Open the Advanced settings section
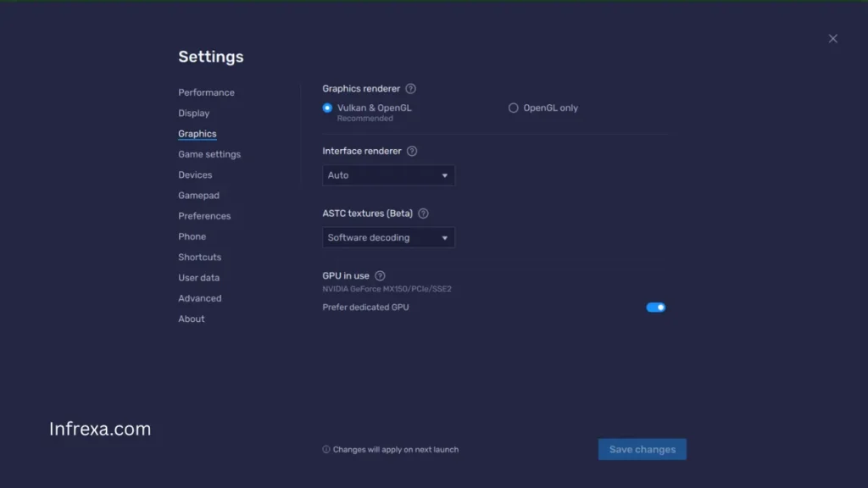The width and height of the screenshot is (868, 488). [x=199, y=298]
